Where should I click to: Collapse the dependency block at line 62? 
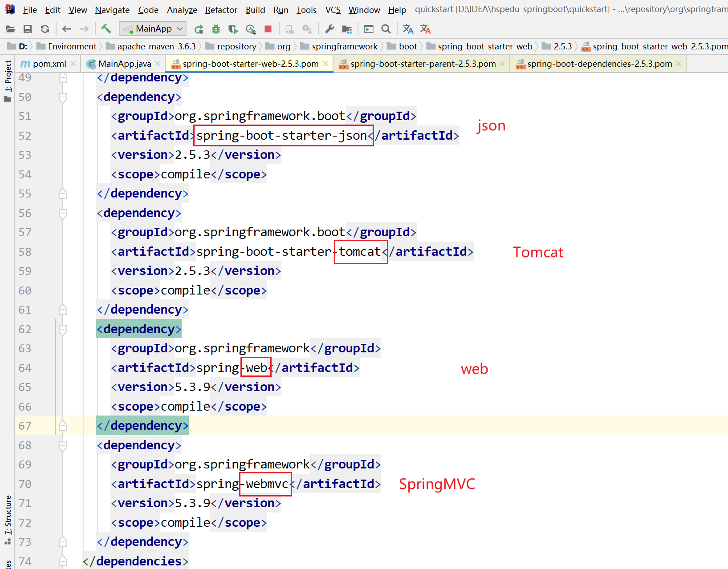63,330
